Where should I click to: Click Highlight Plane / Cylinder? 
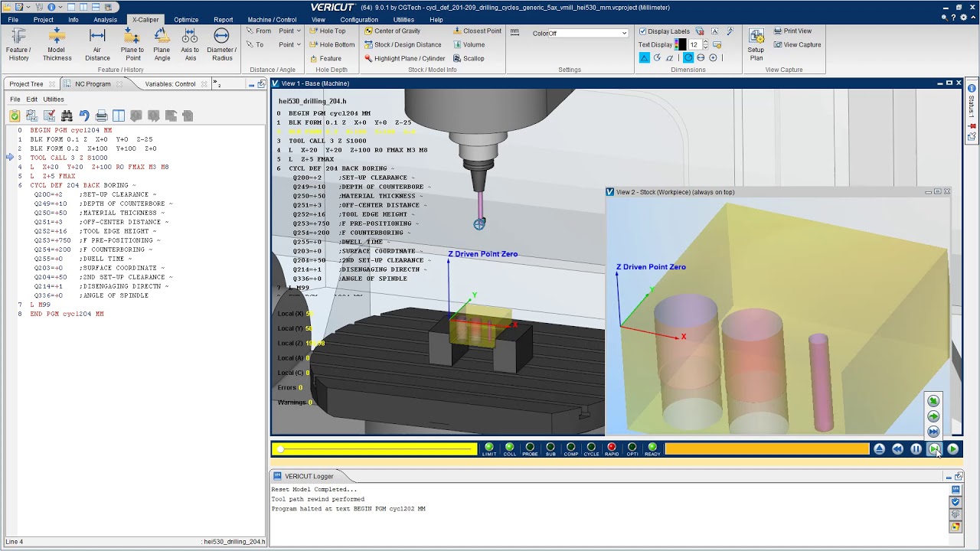pos(404,59)
